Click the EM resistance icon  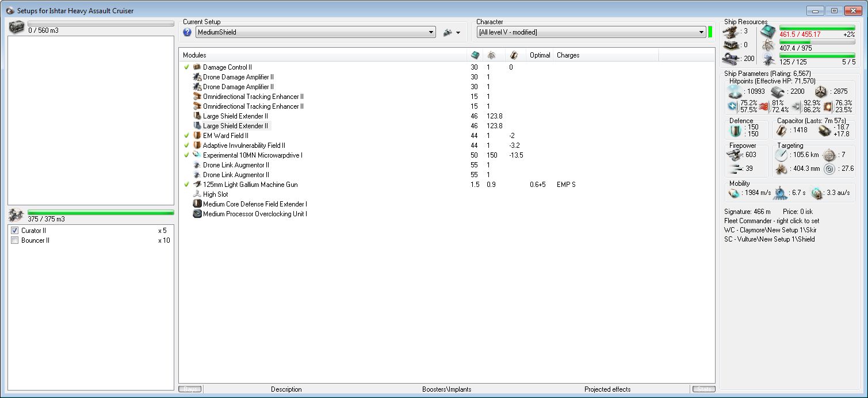[x=733, y=106]
